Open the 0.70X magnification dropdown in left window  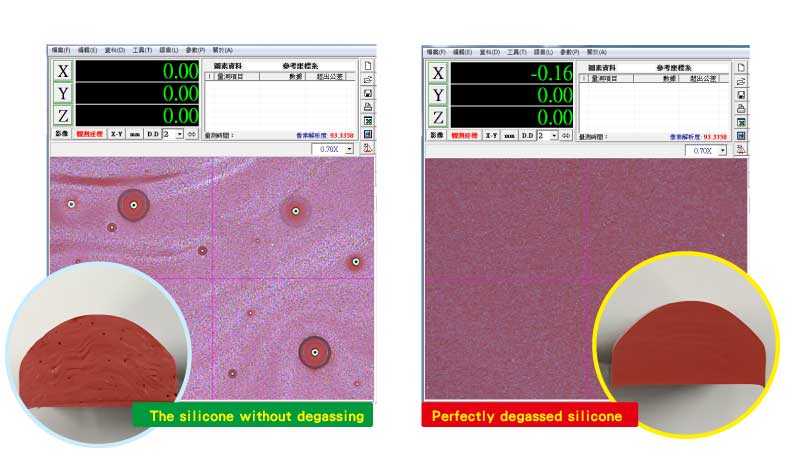coord(349,149)
